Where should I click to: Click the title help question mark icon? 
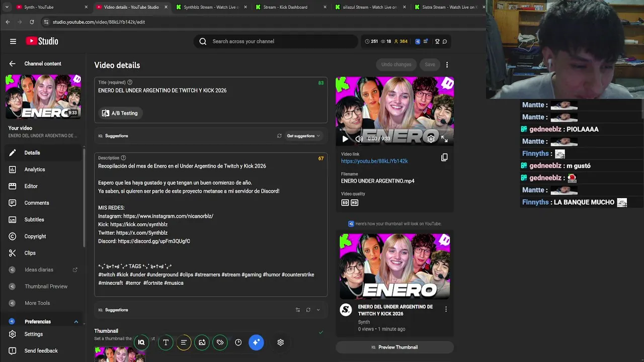coord(130,82)
